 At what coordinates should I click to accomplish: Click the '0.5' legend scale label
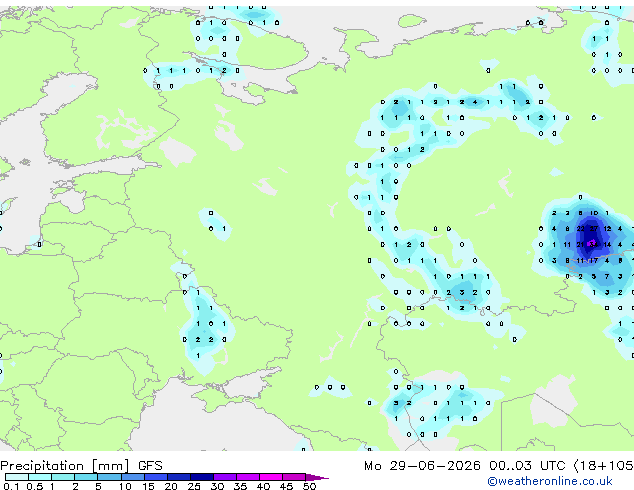[x=35, y=486]
